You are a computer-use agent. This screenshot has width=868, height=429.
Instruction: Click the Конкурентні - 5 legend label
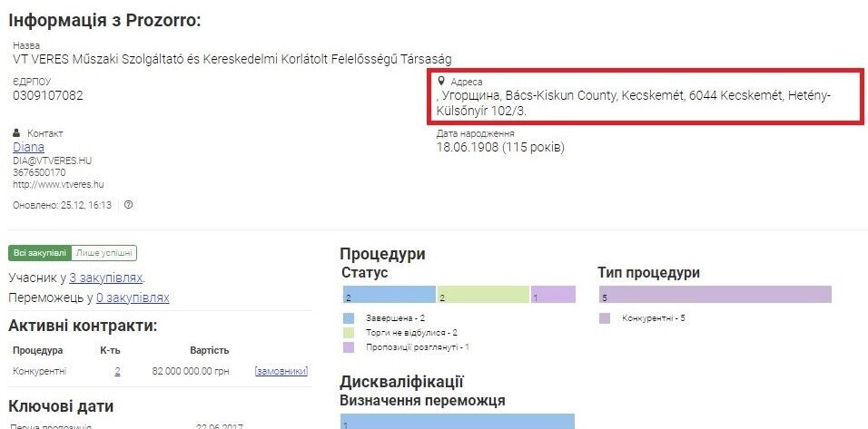(654, 318)
